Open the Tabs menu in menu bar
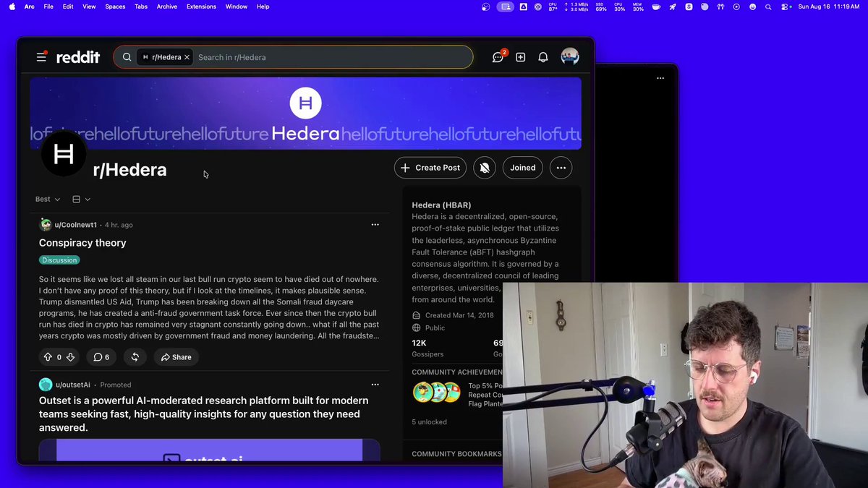Screen dimensions: 868x488 141,7
